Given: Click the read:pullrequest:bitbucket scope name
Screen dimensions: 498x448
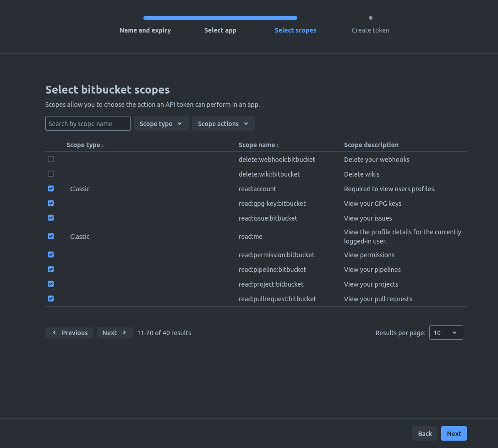Looking at the screenshot, I should point(278,299).
